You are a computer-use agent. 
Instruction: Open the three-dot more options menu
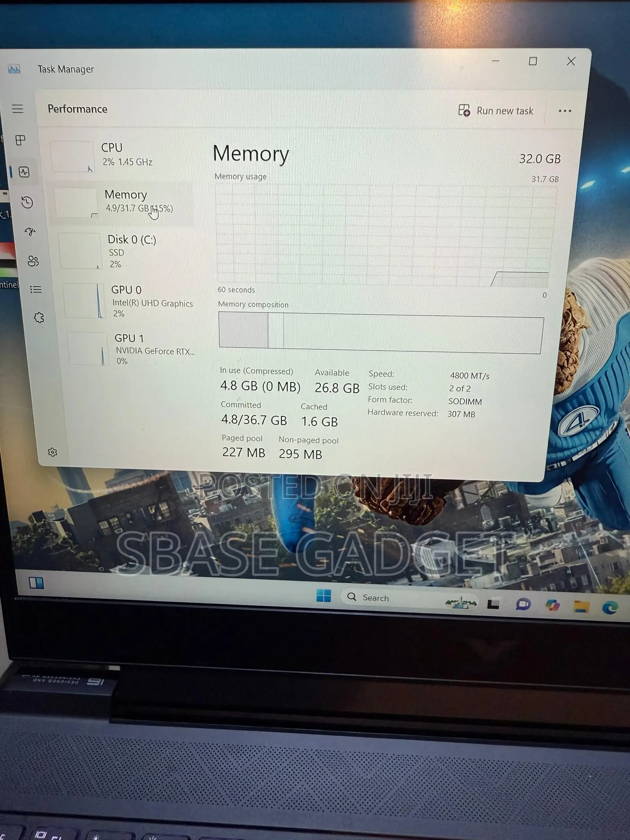[565, 111]
